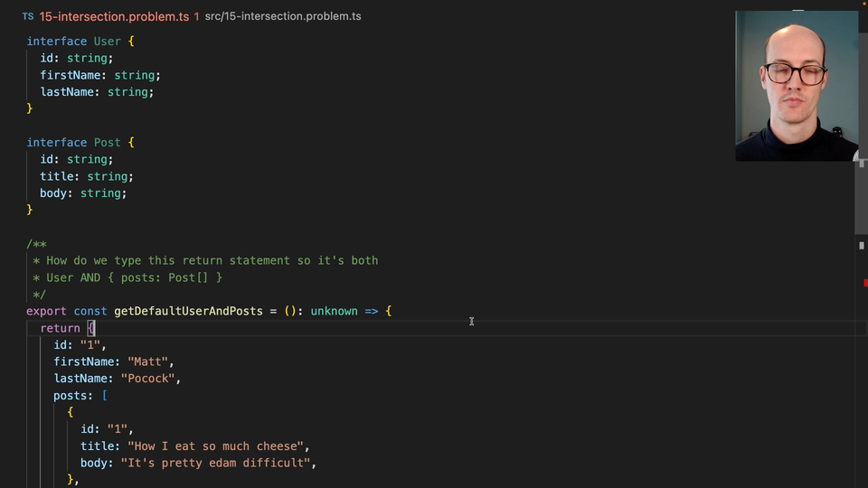Click the TS file icon in the tab
868x488 pixels.
(x=28, y=17)
